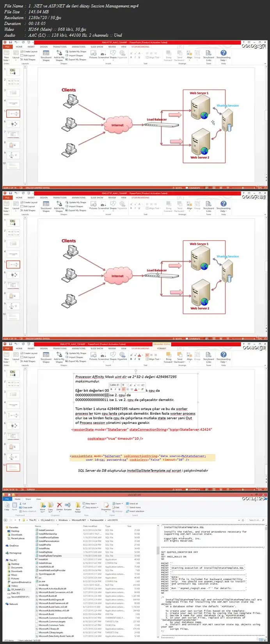Image resolution: width=270 pixels, height=644 pixels.
Task: Open SecondSSD500 (F:) drive in navigation pane
Action: click(x=20, y=597)
